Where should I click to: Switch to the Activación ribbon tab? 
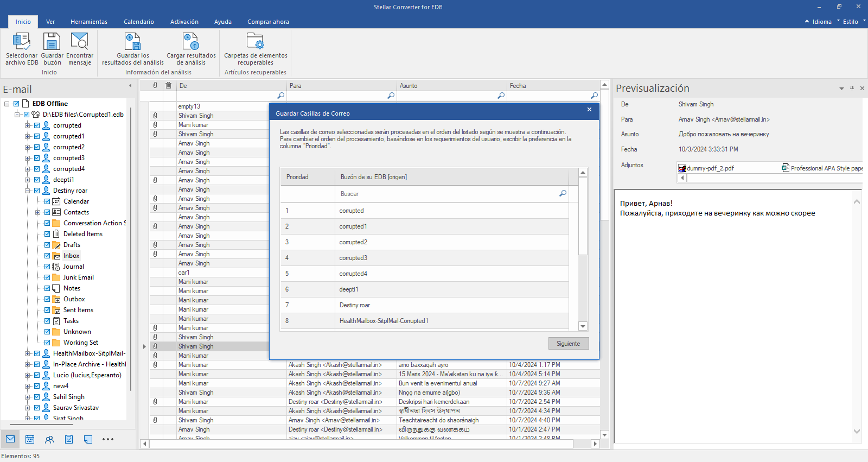pos(184,22)
